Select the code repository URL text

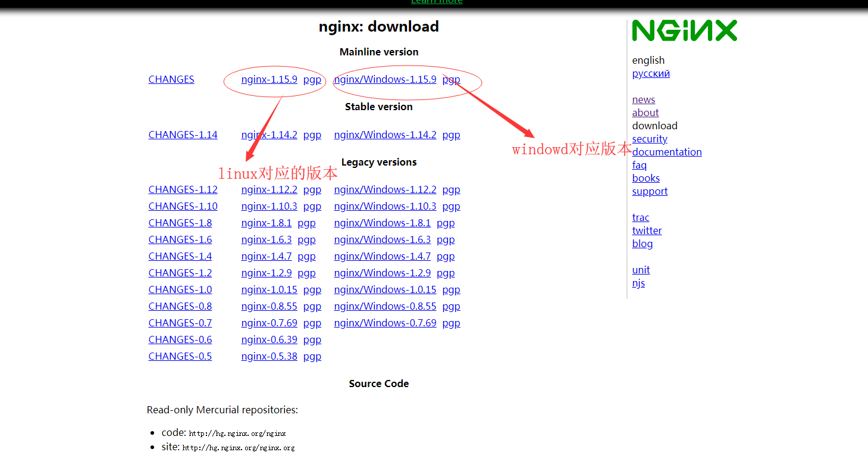click(x=237, y=434)
